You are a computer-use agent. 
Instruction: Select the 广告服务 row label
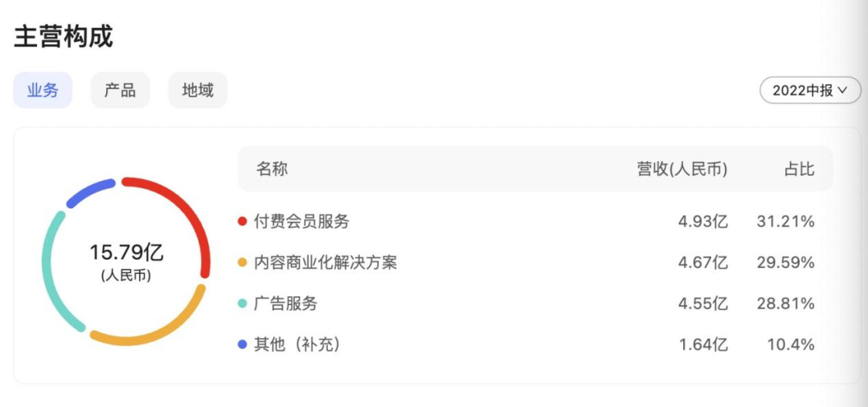click(x=285, y=303)
